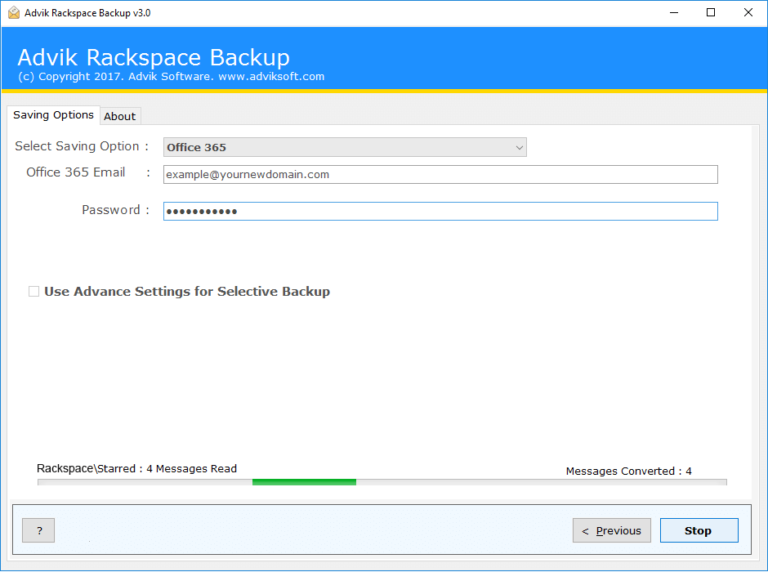Click the www.adviksoft.com copyright text
The height and width of the screenshot is (572, 768).
271,76
